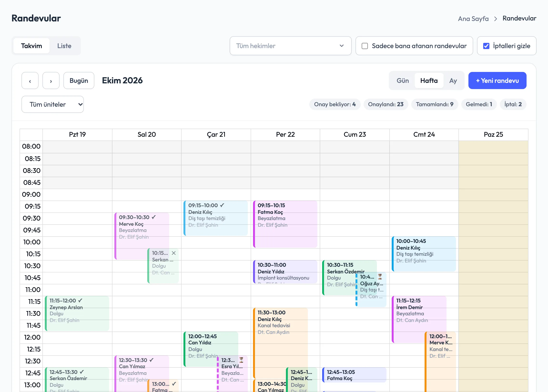The image size is (548, 392).
Task: Expand the Tüm üniteler selector
Action: coord(53,104)
